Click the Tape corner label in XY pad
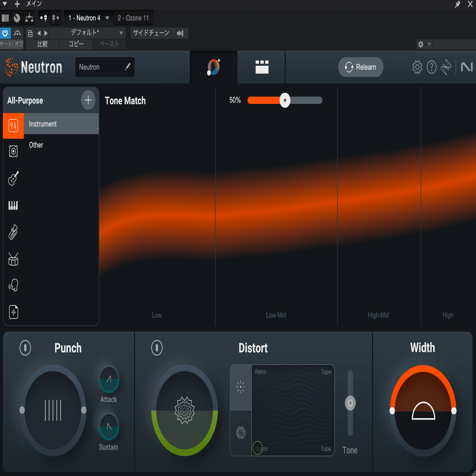This screenshot has width=476, height=476. pyautogui.click(x=326, y=372)
